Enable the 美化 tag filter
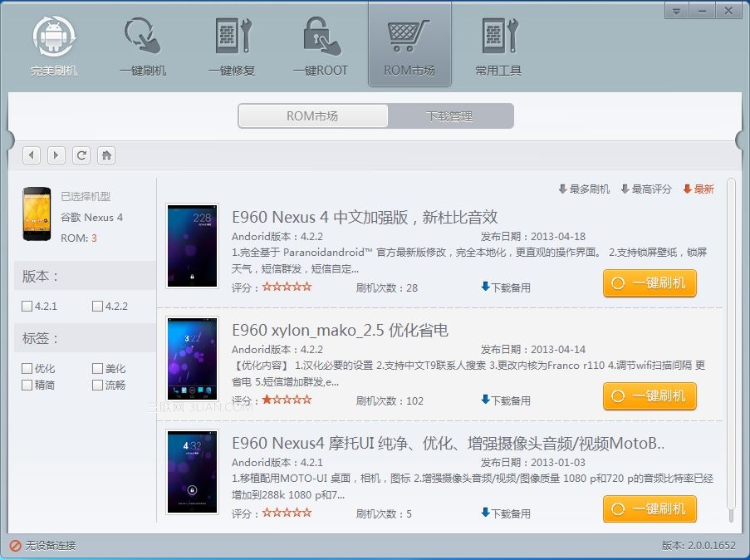750x560 pixels. 97,369
